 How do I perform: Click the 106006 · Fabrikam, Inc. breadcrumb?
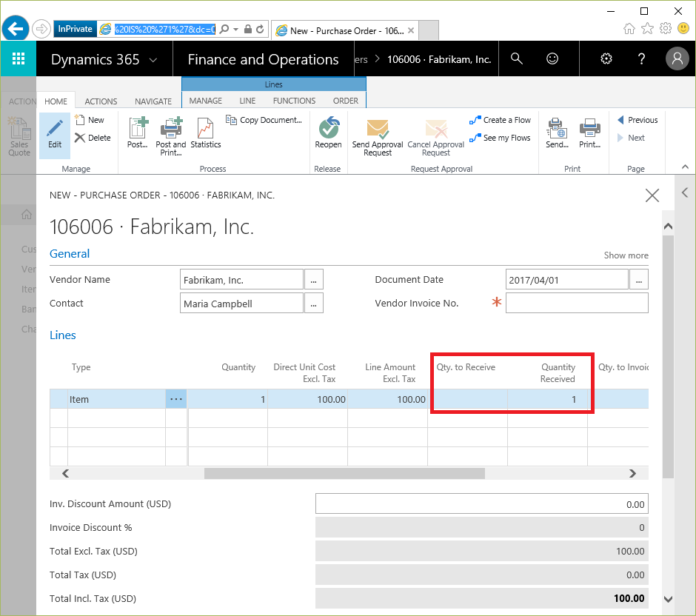click(439, 59)
